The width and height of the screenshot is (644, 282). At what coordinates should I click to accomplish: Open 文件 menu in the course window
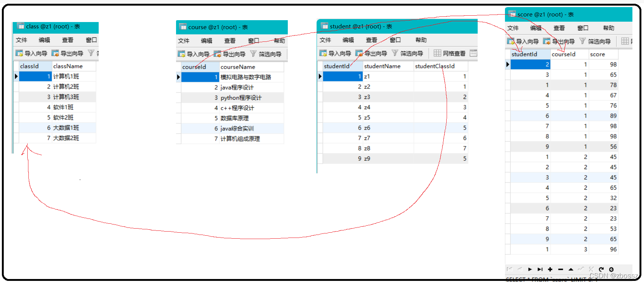point(184,41)
